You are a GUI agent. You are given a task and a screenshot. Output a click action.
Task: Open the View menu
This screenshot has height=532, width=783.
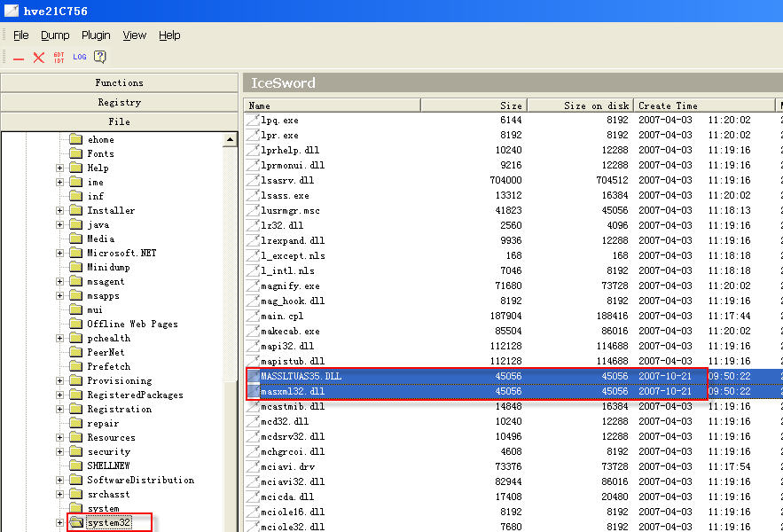135,35
